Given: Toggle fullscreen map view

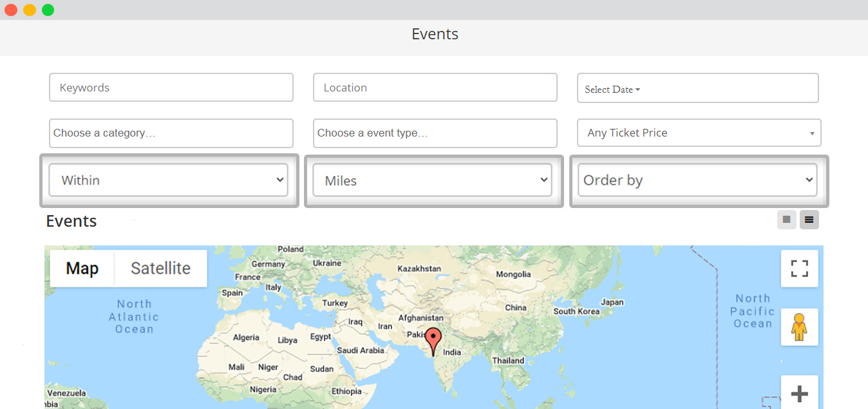Looking at the screenshot, I should 799,269.
